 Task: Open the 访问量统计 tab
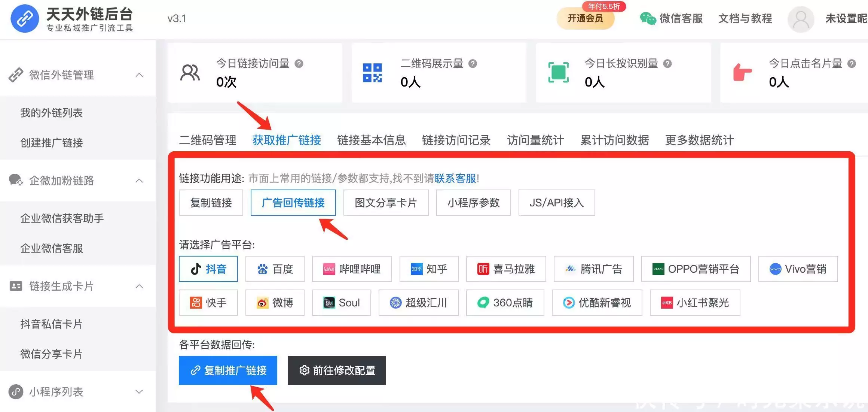(x=535, y=140)
